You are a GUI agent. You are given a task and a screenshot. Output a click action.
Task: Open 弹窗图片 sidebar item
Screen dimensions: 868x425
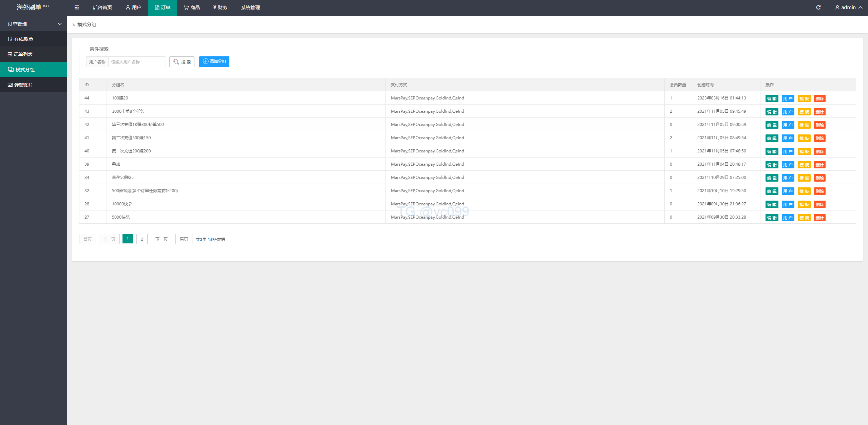tap(23, 85)
